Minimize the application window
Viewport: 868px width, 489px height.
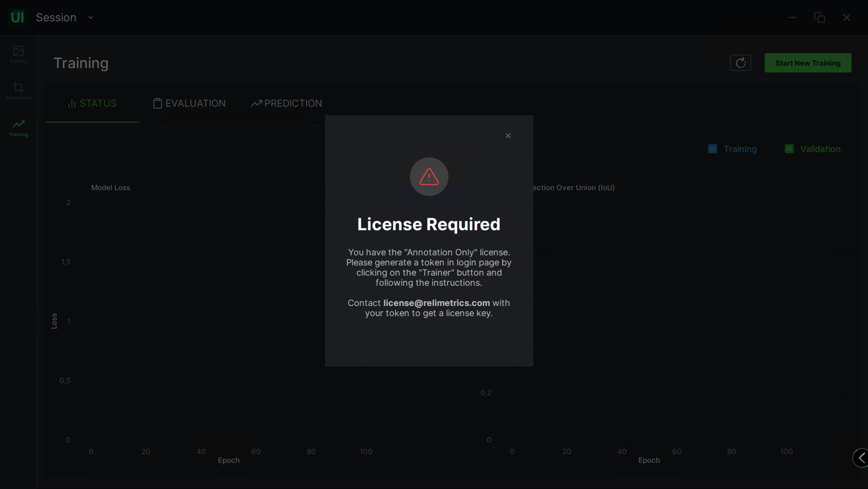tap(793, 18)
